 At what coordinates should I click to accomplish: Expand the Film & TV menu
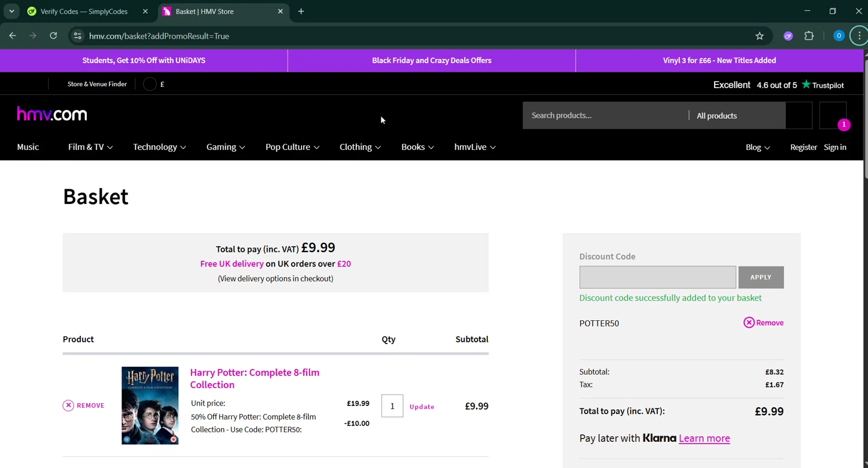(90, 147)
